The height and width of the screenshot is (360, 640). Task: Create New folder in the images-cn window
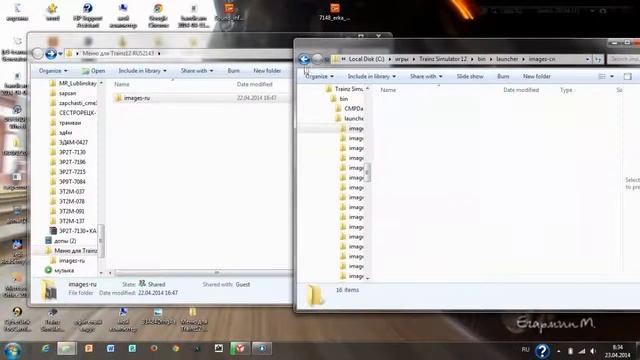[x=537, y=76]
